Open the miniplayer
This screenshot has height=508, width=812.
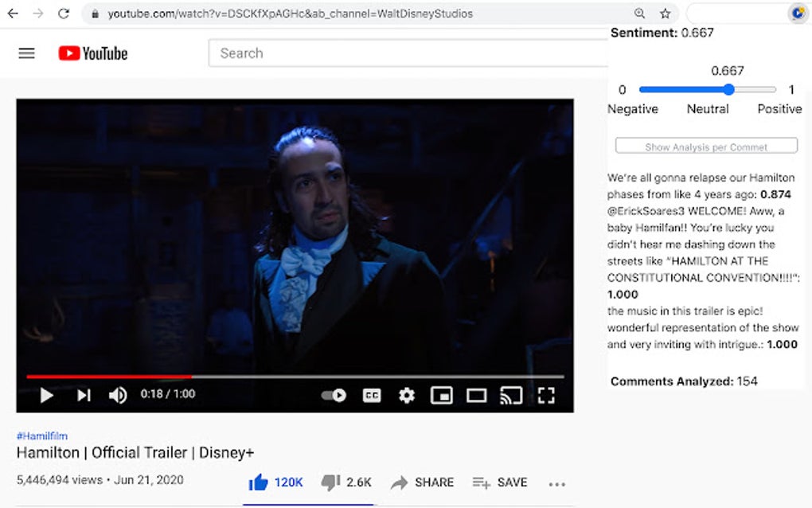pyautogui.click(x=442, y=395)
